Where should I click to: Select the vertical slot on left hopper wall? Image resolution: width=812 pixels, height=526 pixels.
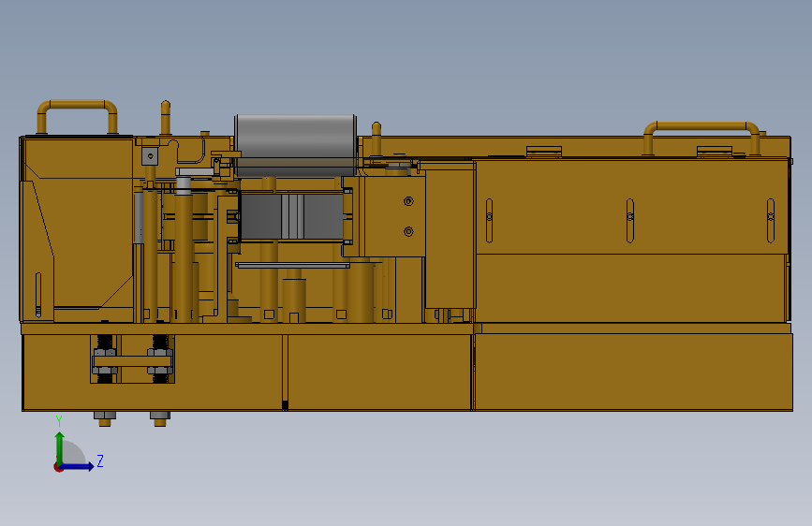38,295
